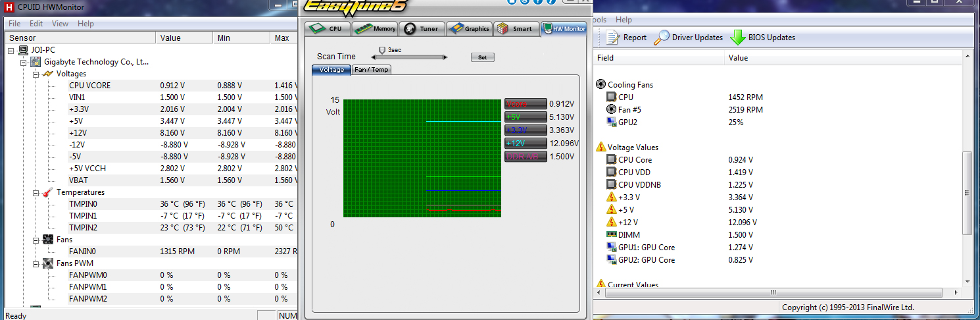Click the CPU VDDNB chip icon
This screenshot has height=320, width=980.
pyautogui.click(x=611, y=185)
